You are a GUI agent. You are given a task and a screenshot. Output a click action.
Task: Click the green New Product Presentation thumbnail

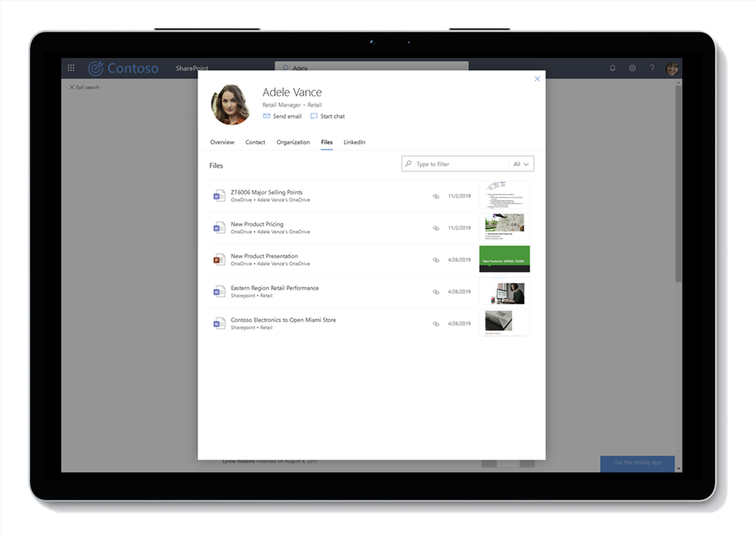[x=504, y=259]
